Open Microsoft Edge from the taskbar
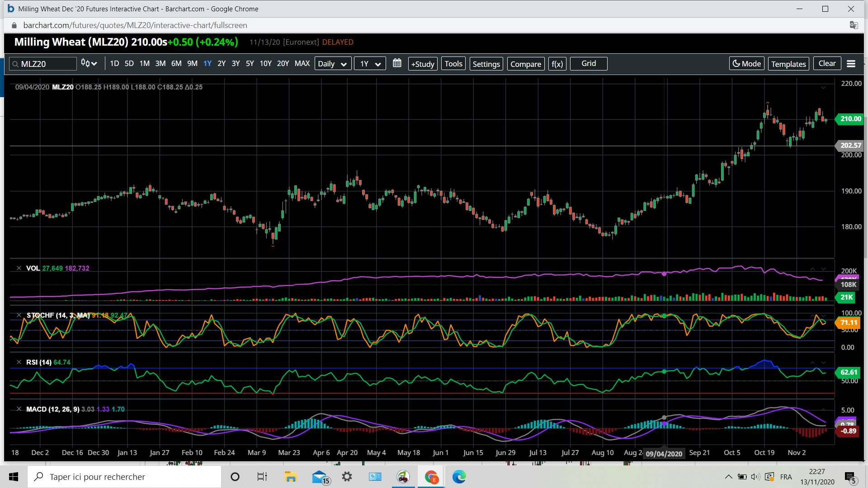868x488 pixels. 459,477
